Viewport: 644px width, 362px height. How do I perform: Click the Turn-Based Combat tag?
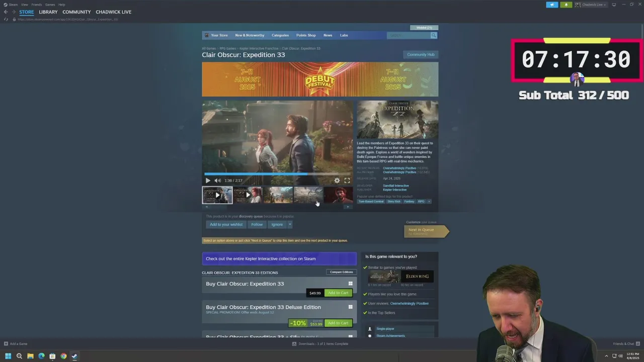coord(371,202)
